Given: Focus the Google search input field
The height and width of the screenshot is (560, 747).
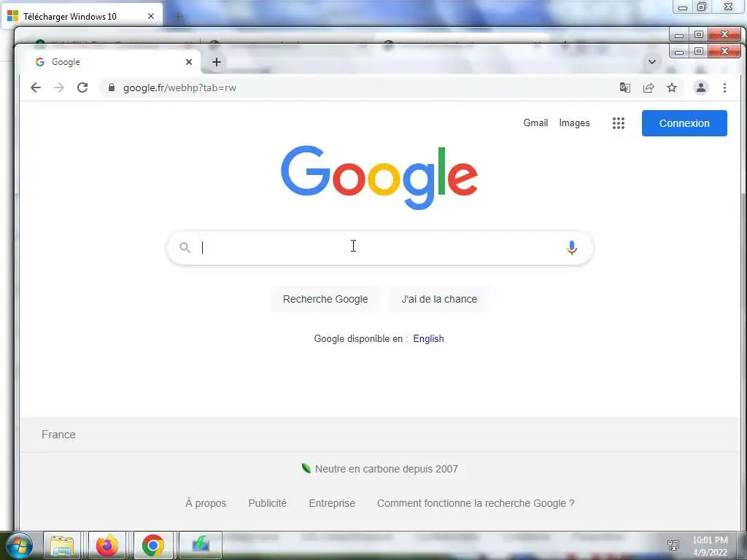Looking at the screenshot, I should tap(379, 248).
